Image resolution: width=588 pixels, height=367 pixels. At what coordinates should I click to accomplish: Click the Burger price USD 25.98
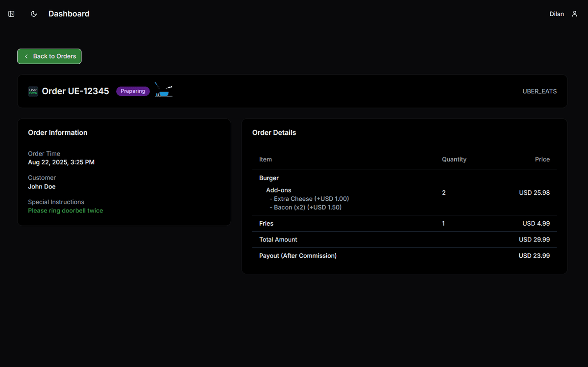tap(535, 193)
